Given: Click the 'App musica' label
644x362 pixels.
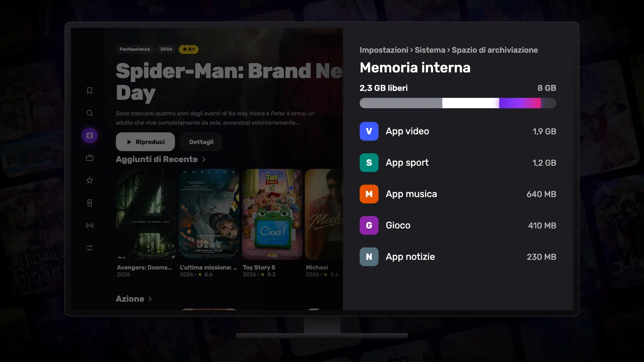Looking at the screenshot, I should [411, 194].
